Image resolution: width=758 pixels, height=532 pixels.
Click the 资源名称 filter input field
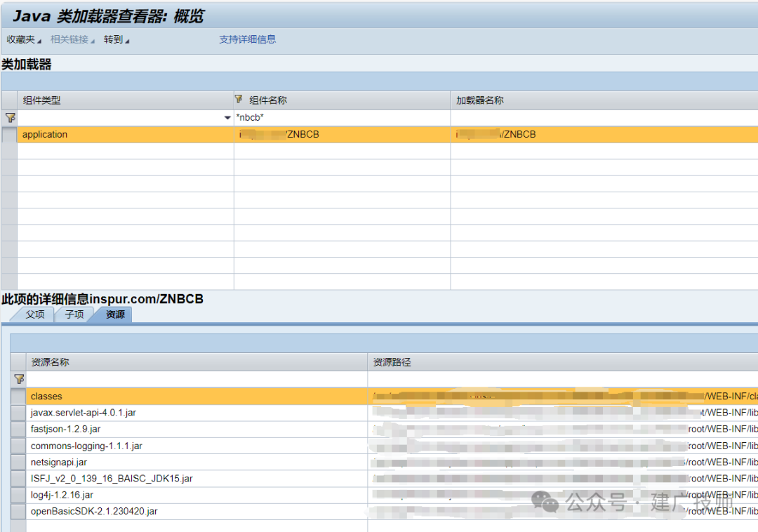[197, 379]
